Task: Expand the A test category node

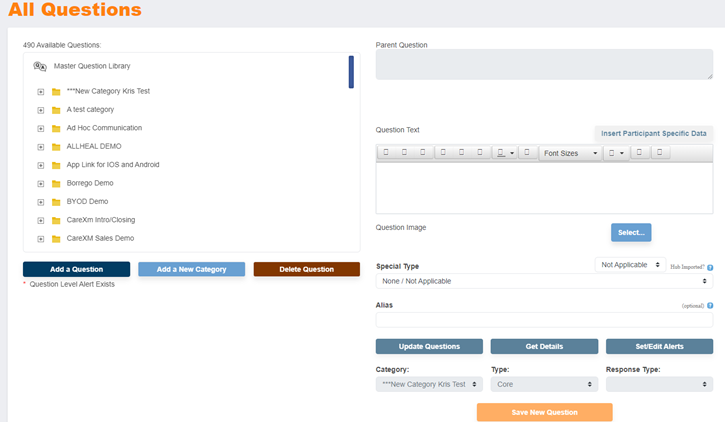Action: point(41,110)
